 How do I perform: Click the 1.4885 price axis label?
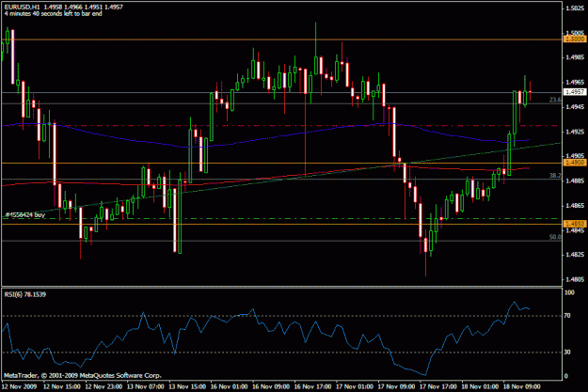[x=575, y=180]
